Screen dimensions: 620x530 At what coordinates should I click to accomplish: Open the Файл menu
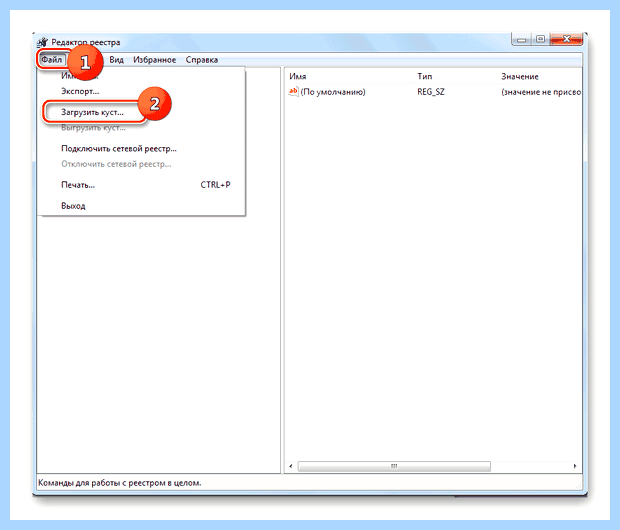51,60
